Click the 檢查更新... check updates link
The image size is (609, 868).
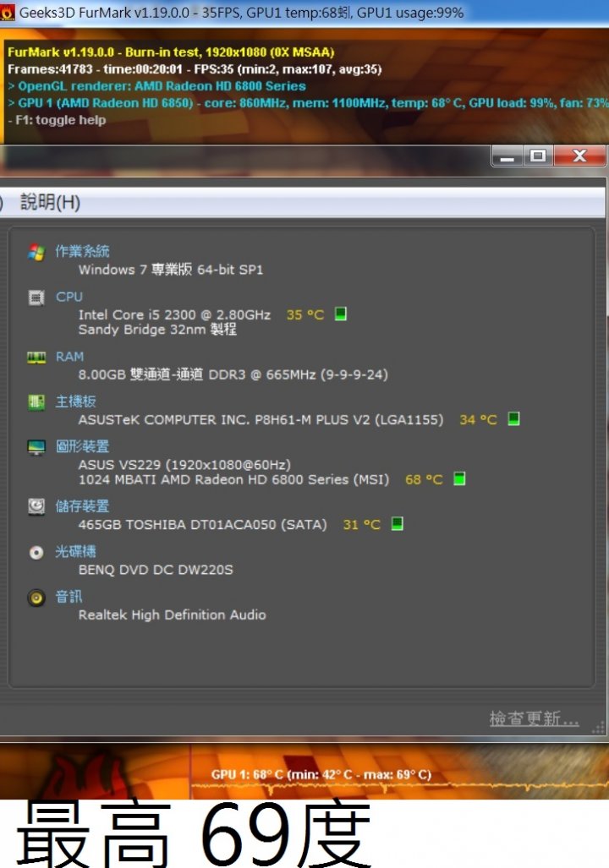(x=535, y=719)
